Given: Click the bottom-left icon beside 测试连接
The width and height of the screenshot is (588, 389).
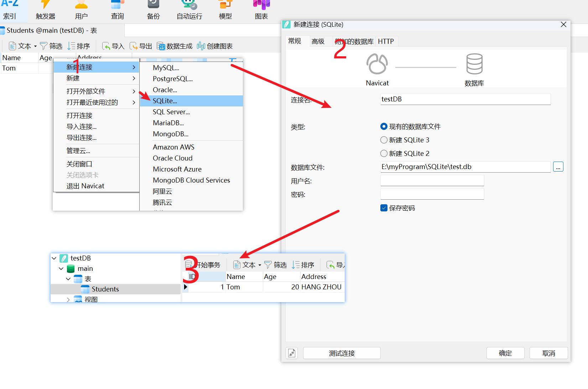Looking at the screenshot, I should point(292,353).
